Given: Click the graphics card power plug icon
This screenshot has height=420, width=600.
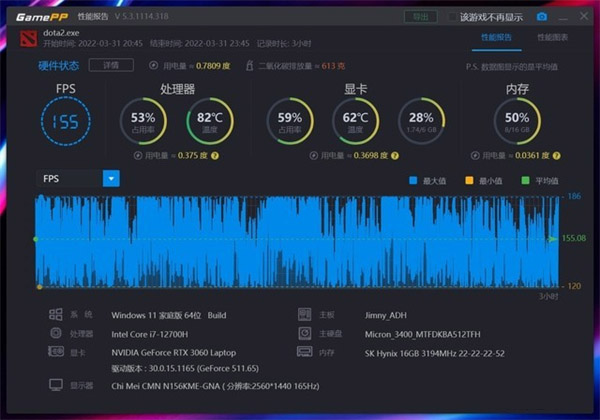Looking at the screenshot, I should coord(313,156).
